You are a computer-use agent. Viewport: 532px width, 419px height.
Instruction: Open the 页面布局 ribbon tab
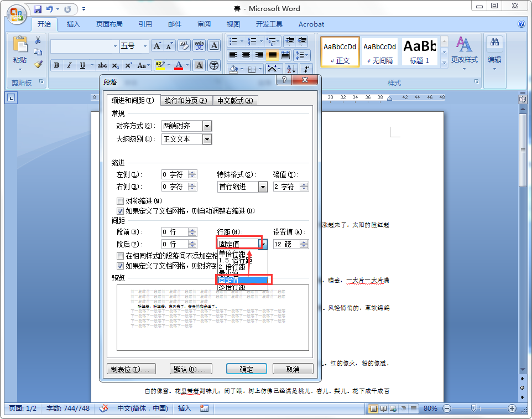tap(109, 24)
